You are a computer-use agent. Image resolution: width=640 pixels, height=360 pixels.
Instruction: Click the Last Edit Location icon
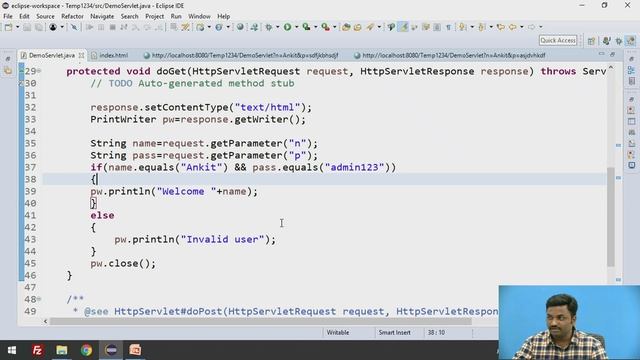[x=501, y=27]
